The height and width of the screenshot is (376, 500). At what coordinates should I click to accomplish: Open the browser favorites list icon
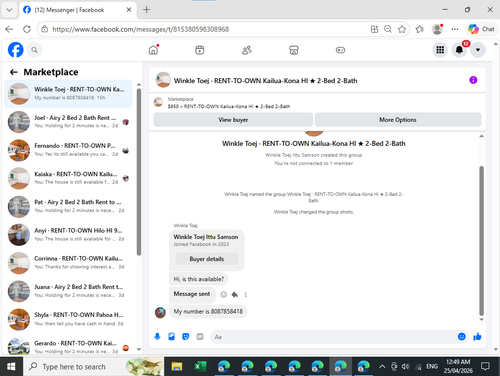[420, 29]
